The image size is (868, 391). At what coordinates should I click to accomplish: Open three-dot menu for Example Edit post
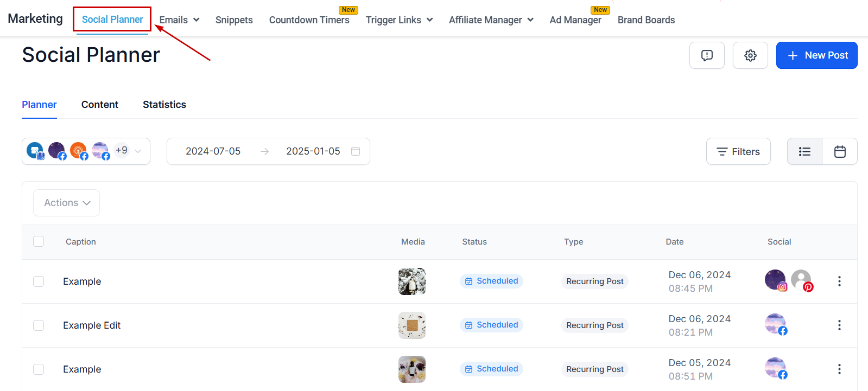coord(839,325)
